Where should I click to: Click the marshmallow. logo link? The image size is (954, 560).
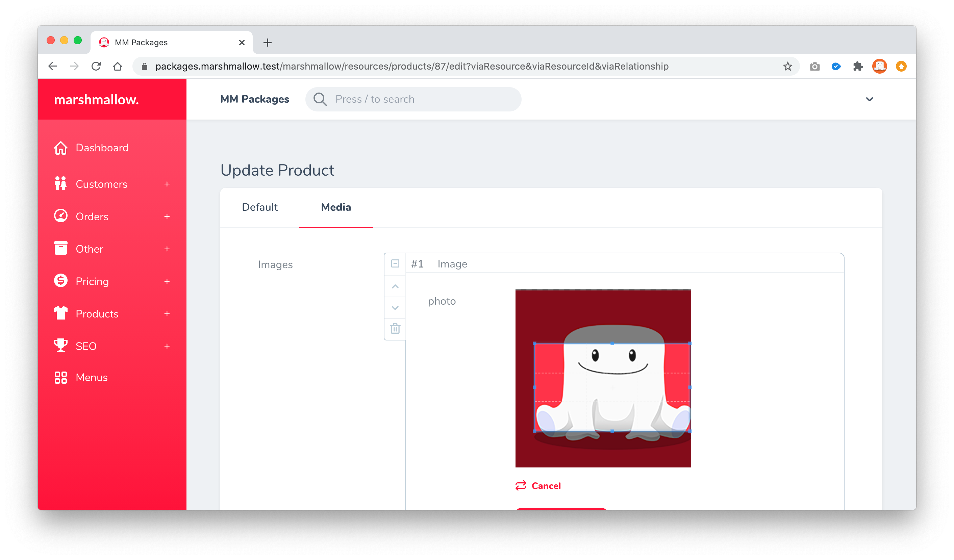97,100
